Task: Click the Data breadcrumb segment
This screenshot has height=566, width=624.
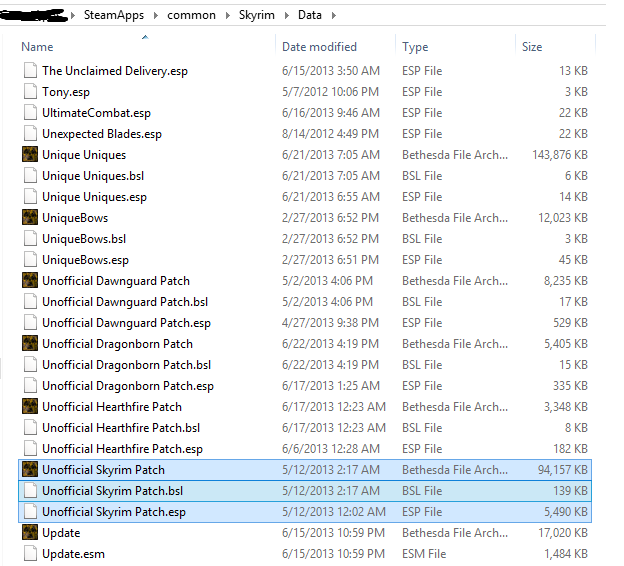Action: (x=310, y=15)
